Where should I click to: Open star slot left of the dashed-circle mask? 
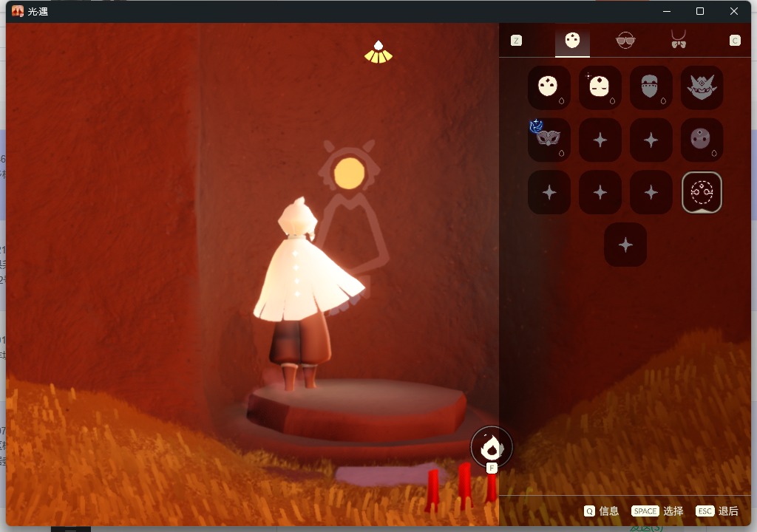pyautogui.click(x=651, y=192)
